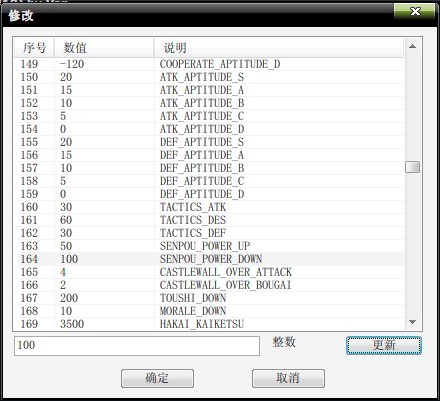The height and width of the screenshot is (401, 440).
Task: Select the MORALE_DOWN entry
Action: coord(209,311)
